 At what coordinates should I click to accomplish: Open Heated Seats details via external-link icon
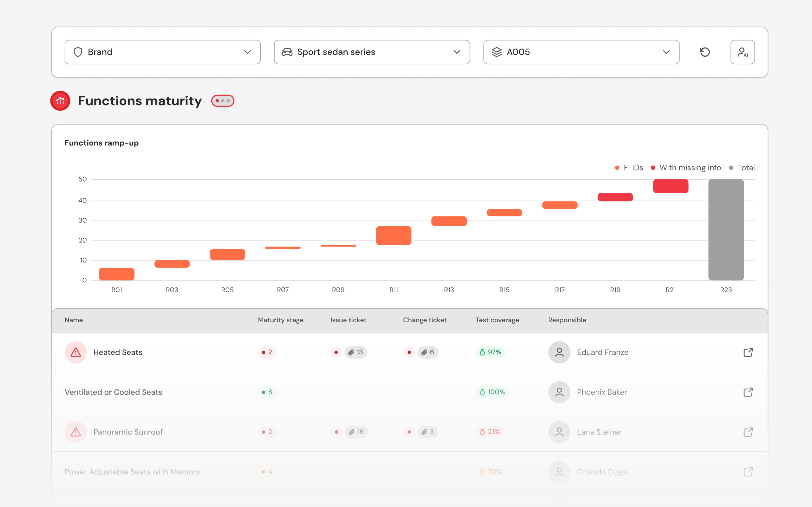click(748, 352)
